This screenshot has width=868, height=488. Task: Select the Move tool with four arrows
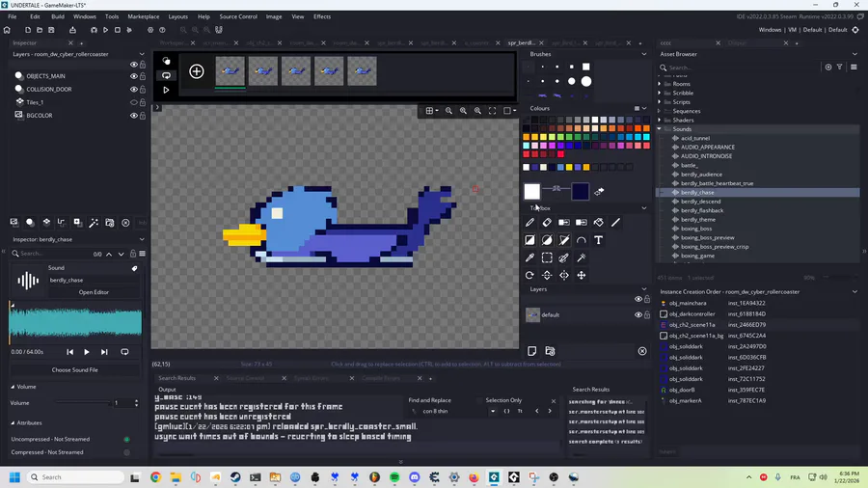coord(582,275)
